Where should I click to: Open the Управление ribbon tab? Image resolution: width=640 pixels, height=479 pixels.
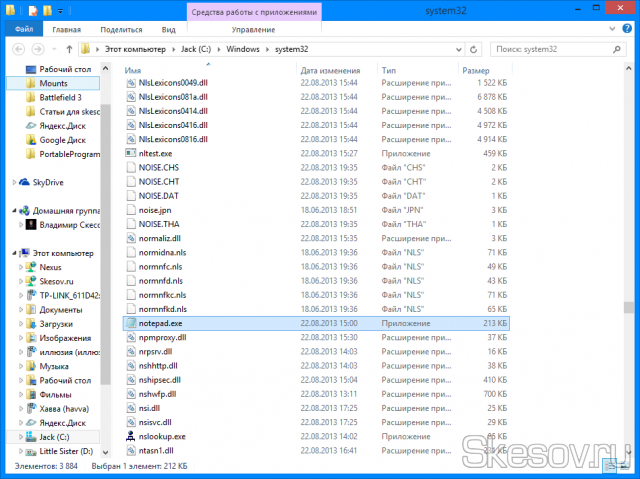(252, 30)
